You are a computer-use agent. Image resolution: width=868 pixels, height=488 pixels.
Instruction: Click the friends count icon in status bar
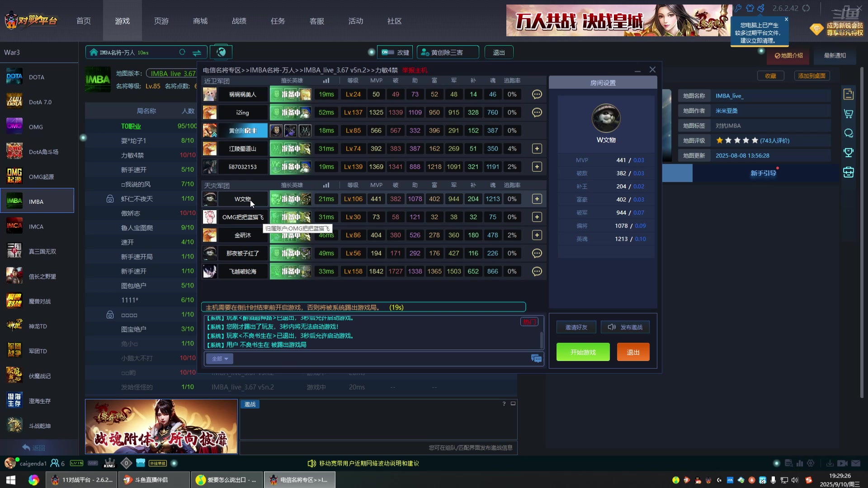(x=55, y=463)
